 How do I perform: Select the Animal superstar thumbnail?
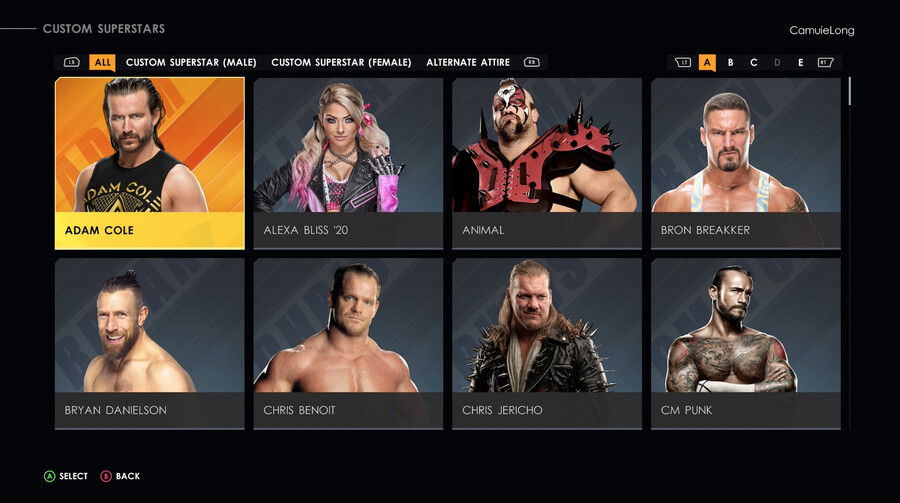547,164
